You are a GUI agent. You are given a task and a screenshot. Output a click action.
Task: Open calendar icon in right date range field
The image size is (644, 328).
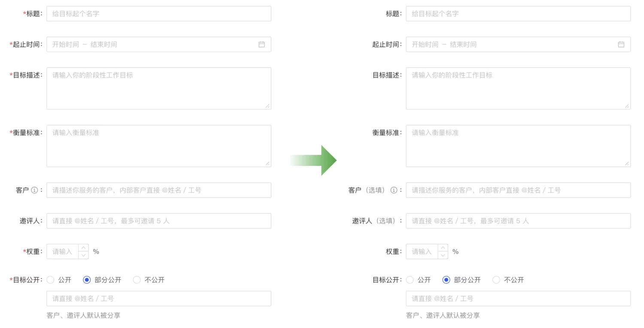(x=621, y=44)
